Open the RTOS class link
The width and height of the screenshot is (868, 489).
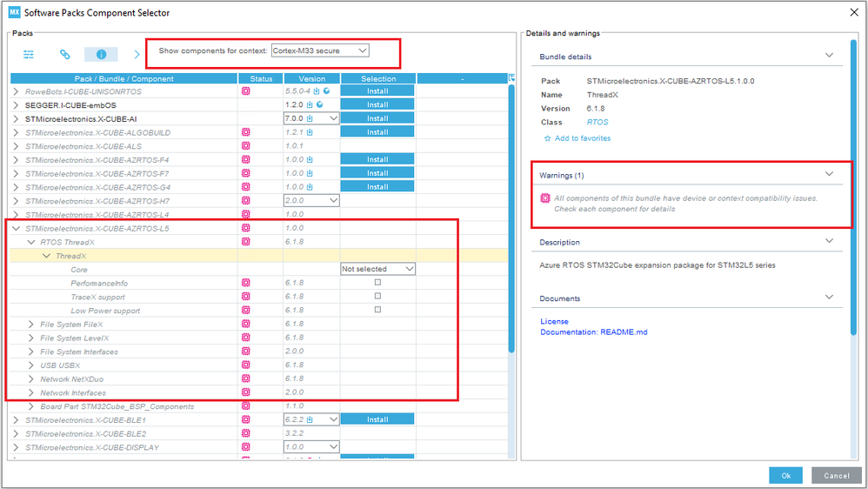[x=598, y=123]
